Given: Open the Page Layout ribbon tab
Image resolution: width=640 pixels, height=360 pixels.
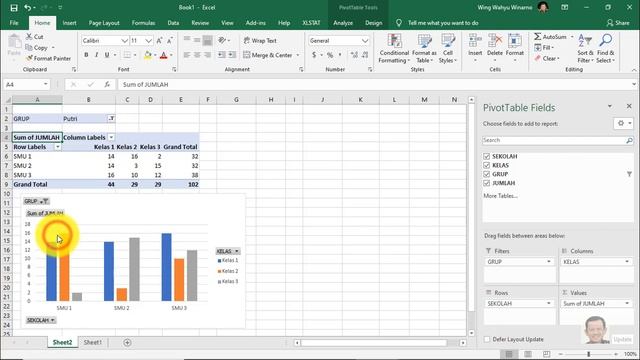Looking at the screenshot, I should point(104,23).
